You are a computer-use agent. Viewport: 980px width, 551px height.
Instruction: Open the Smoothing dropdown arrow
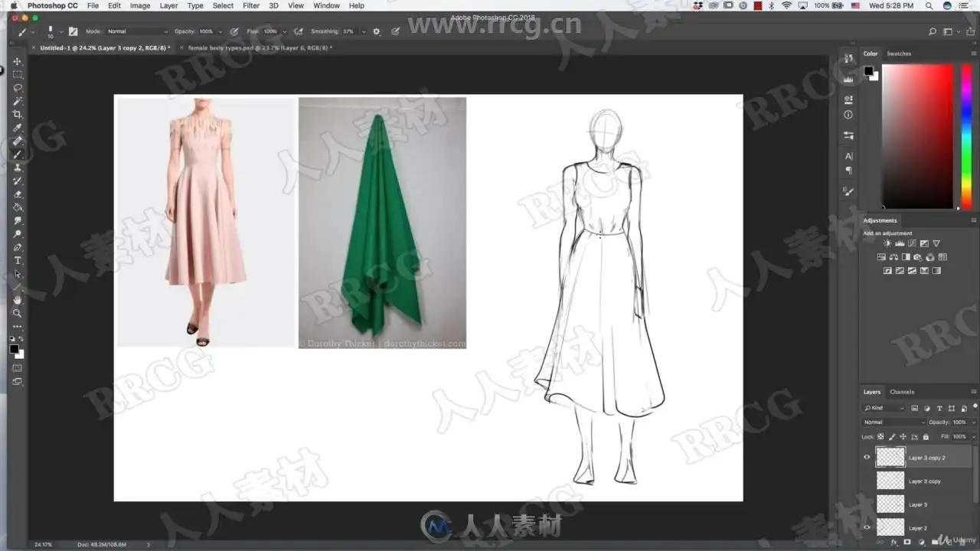point(364,31)
